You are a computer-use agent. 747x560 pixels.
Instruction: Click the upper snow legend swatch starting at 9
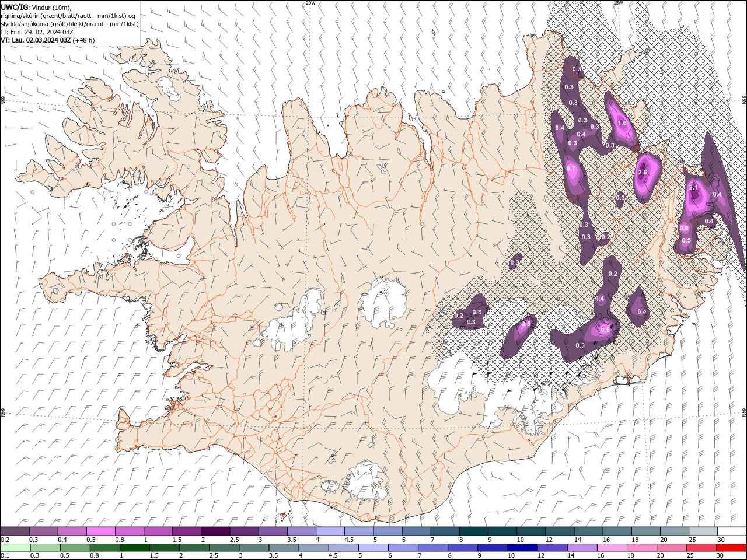(x=502, y=531)
